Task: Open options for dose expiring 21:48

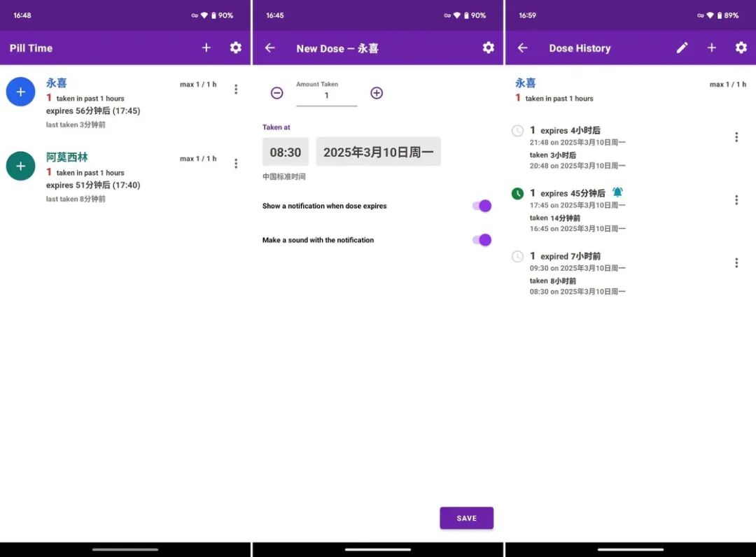Action: [736, 137]
